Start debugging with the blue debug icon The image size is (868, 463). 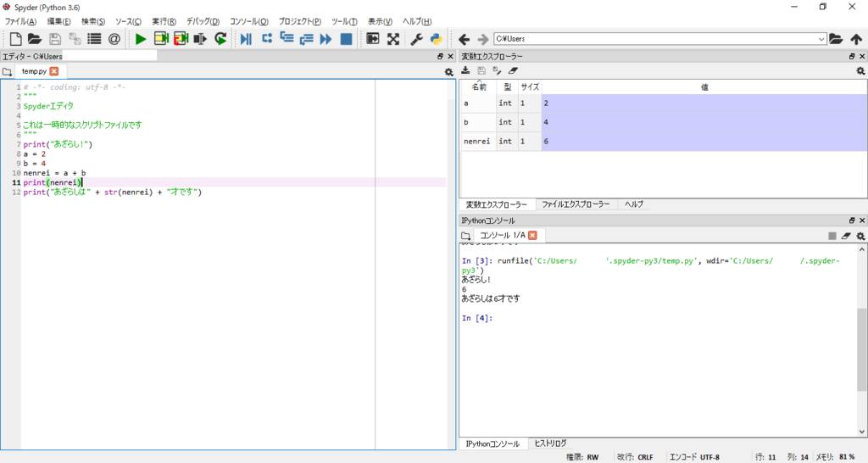pos(247,39)
